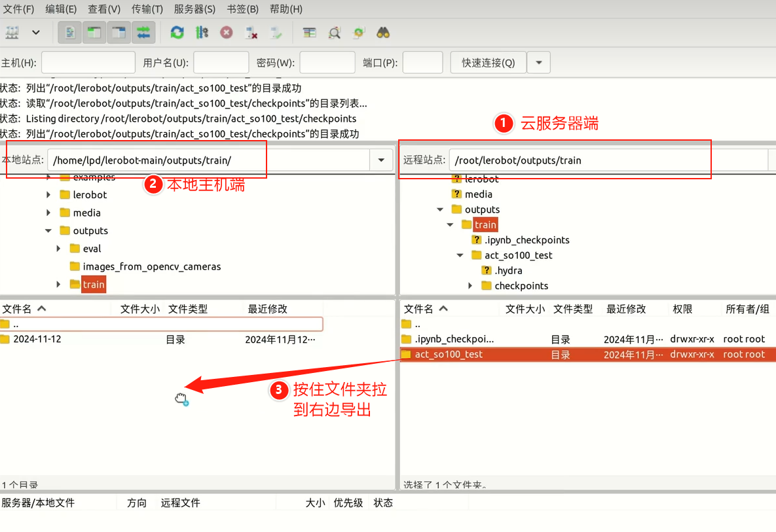Focus the 用户名(U) username field
The width and height of the screenshot is (776, 532).
coord(221,62)
